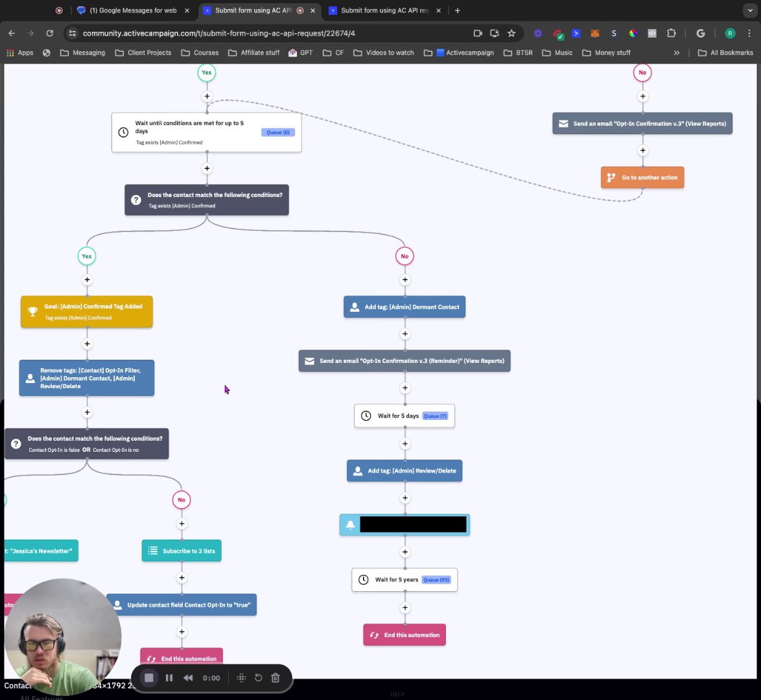
Task: Open the new tab plus button
Action: click(457, 10)
